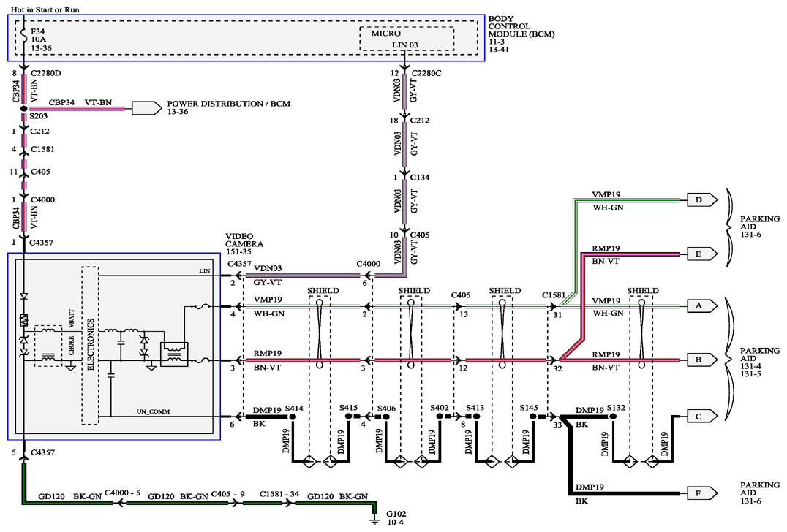Select the 'BODY CONTROL MODULE (BCM)' title

coord(521,26)
